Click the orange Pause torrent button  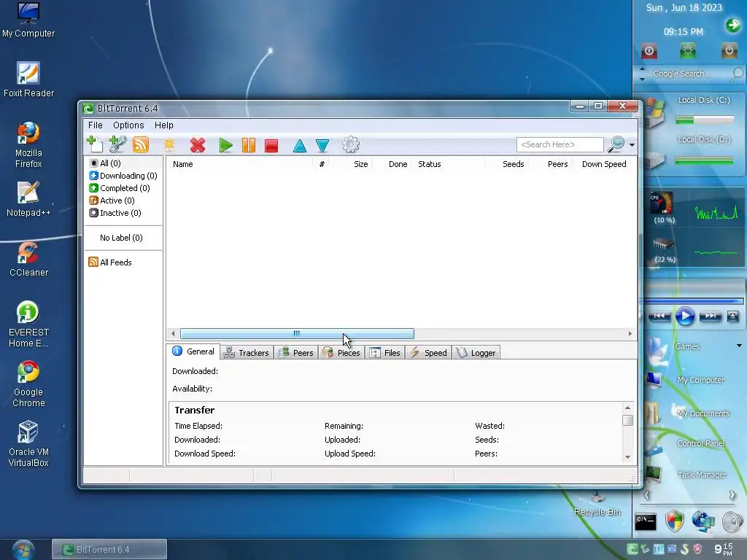pos(249,145)
